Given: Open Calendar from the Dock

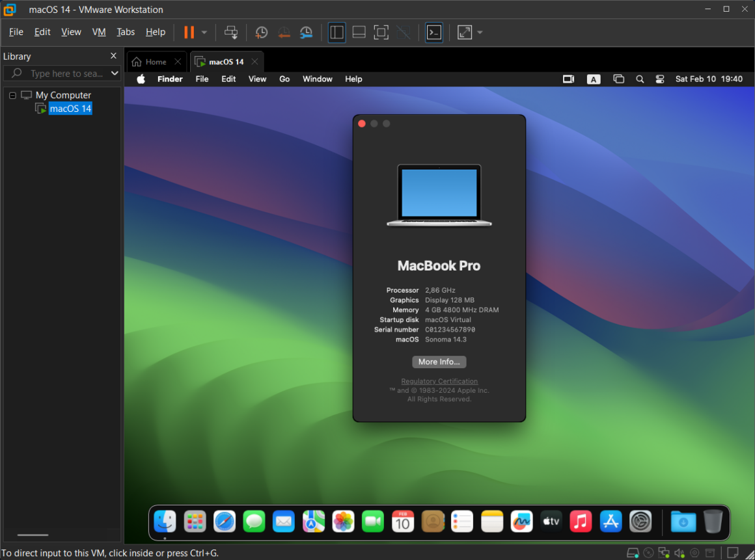Looking at the screenshot, I should [402, 522].
